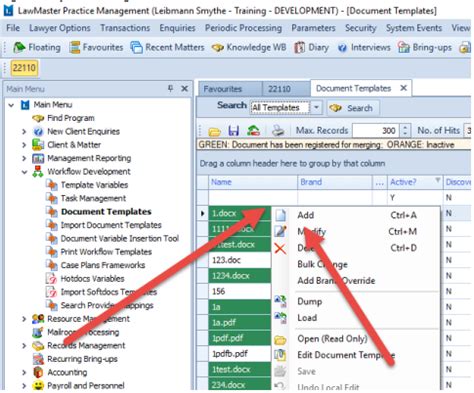Screen dimensions: 474x393
Task: Click the yellow 22110 matter button
Action: [x=24, y=68]
